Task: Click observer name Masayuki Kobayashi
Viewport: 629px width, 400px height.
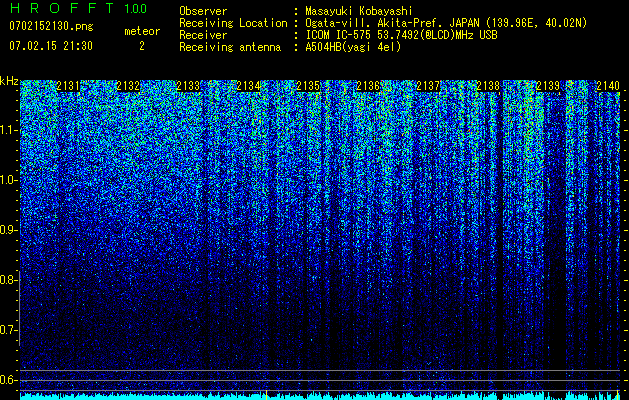Action: [359, 11]
